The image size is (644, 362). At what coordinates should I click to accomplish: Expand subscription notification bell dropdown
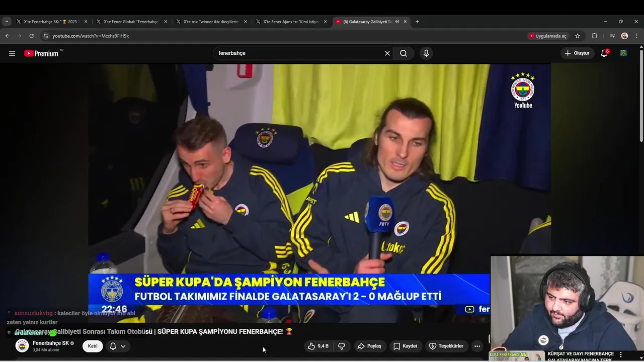click(x=118, y=346)
